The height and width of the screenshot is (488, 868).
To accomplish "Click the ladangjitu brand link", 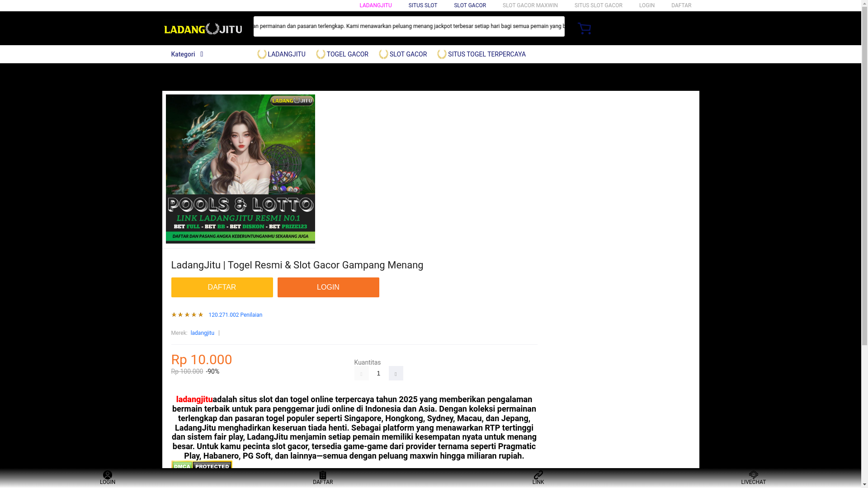I will click(x=202, y=333).
